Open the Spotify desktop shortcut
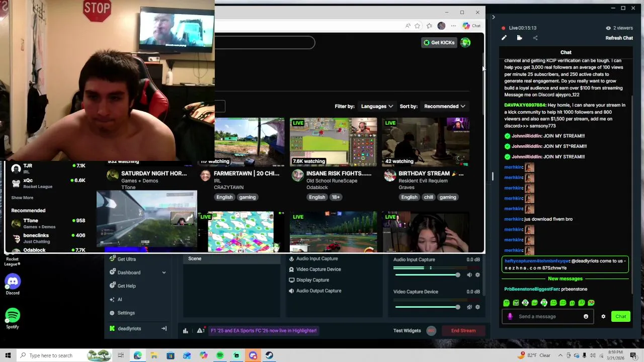The image size is (644, 362). coord(13,319)
